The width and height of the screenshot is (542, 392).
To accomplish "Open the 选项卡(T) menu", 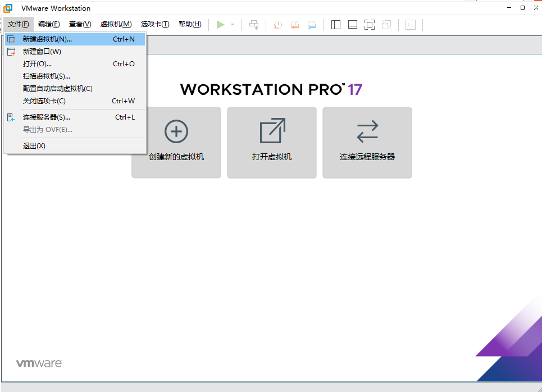I will click(x=155, y=24).
